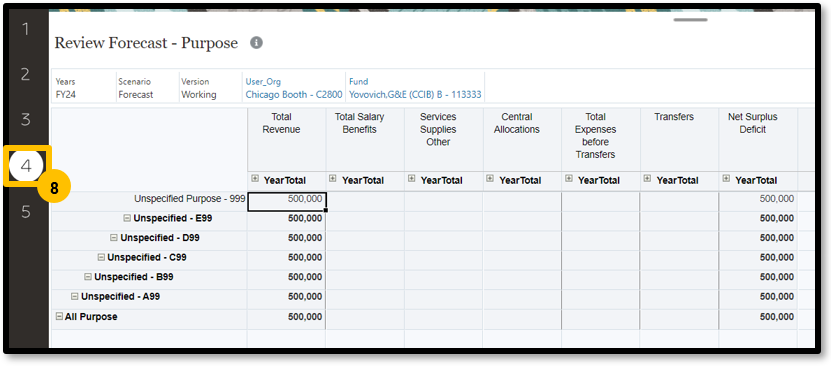The image size is (831, 366).
Task: Expand YearTotal under Total Salary Benefits
Action: [x=333, y=179]
